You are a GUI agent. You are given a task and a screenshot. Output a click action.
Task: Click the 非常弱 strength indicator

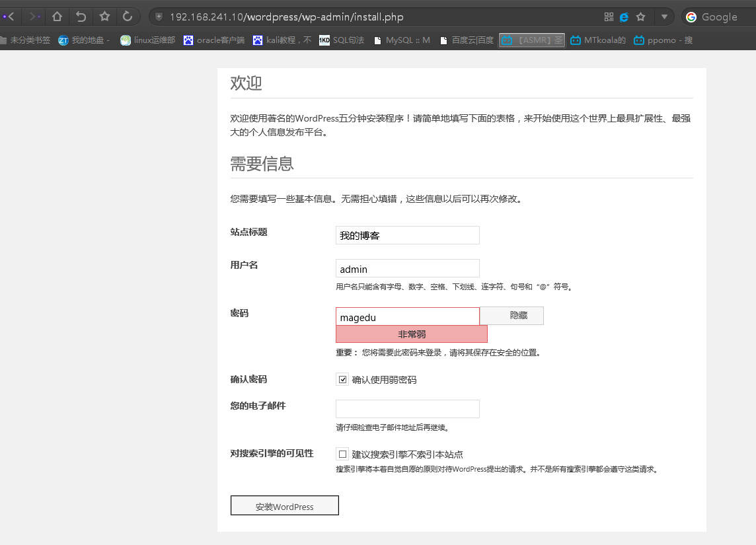pyautogui.click(x=412, y=334)
